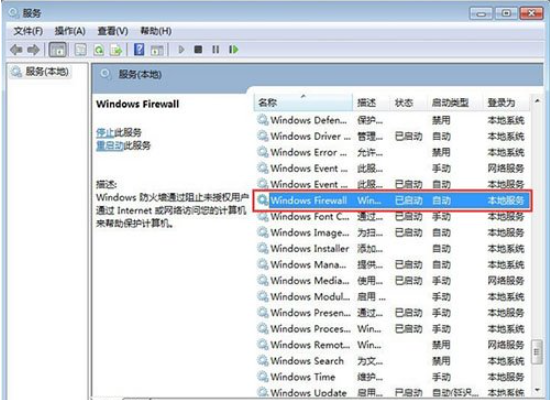Click 网络服务 login in Windows Media row
This screenshot has width=550, height=400.
coord(506,280)
